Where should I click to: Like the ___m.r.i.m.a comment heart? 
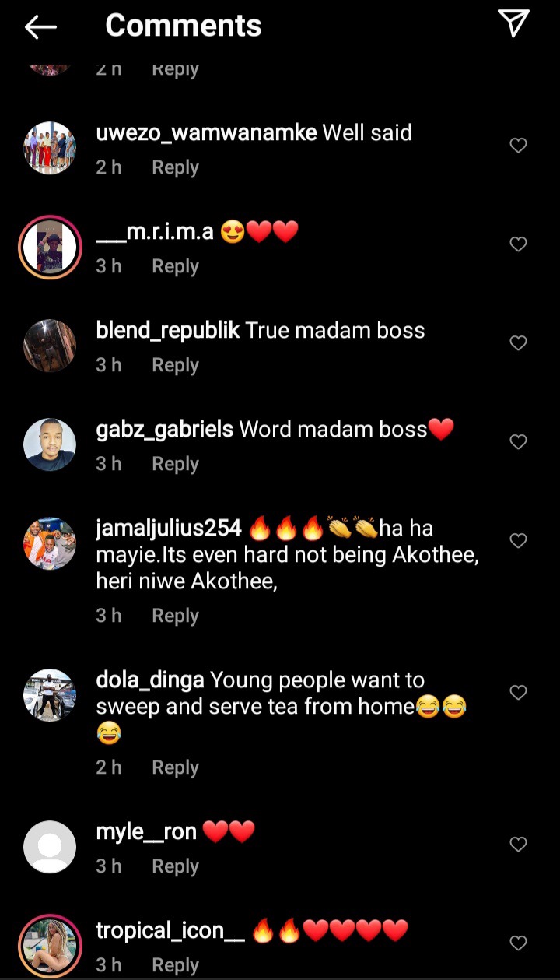518,244
